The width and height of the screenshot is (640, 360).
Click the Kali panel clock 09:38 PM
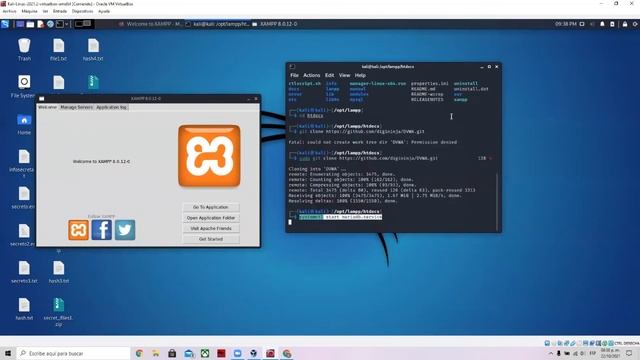click(565, 24)
